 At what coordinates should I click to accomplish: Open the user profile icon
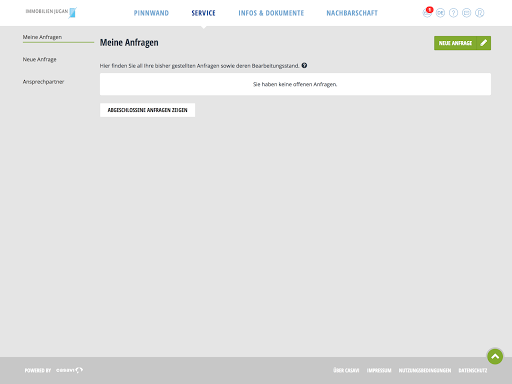coord(479,13)
